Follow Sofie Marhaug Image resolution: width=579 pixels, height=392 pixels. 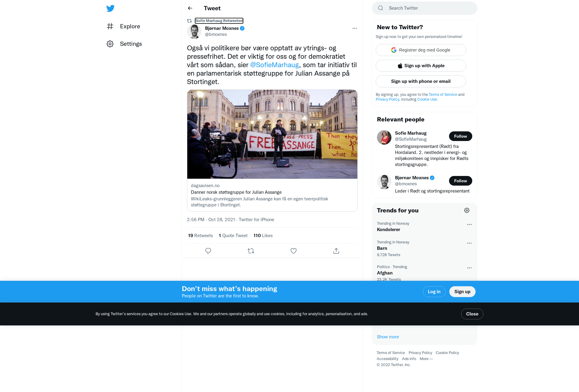[460, 136]
